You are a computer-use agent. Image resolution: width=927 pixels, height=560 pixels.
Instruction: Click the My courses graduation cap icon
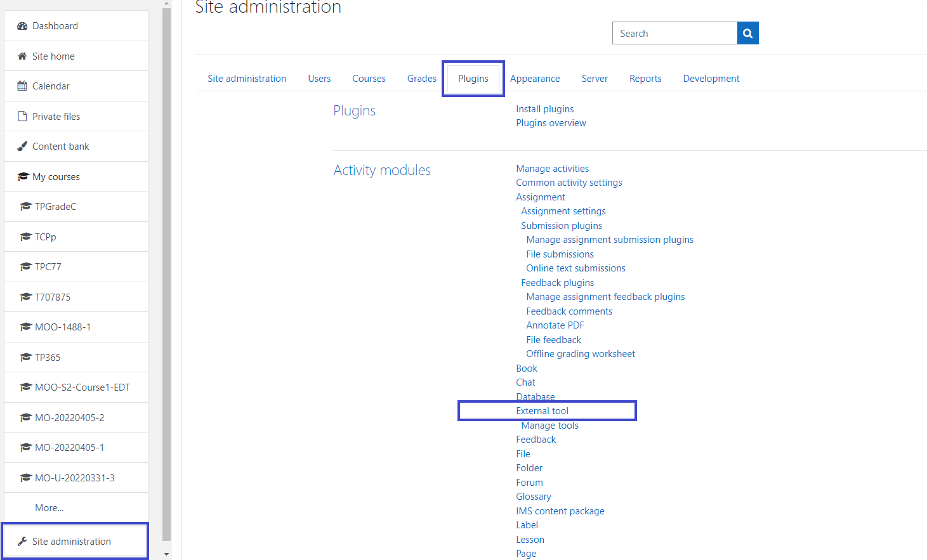coord(23,176)
